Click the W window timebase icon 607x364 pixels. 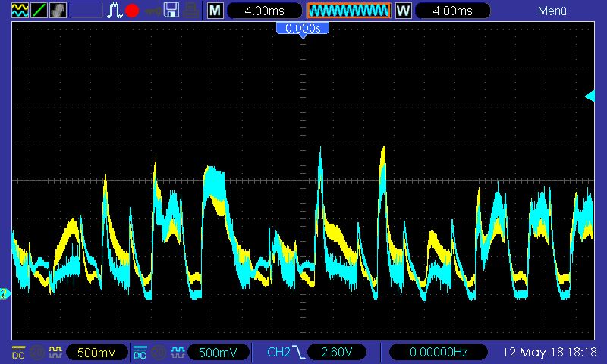403,11
